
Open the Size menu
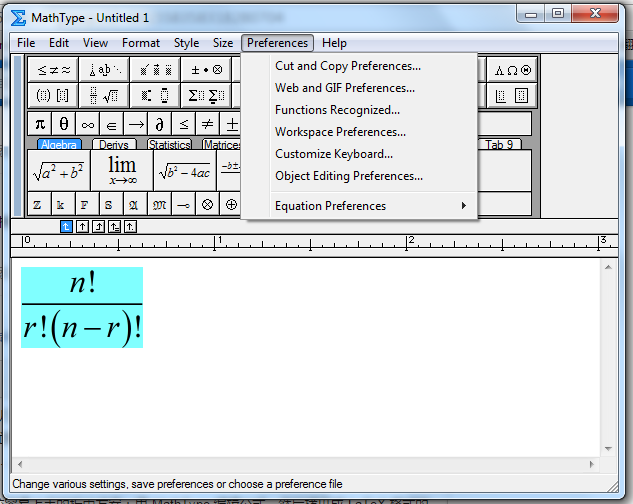[223, 43]
